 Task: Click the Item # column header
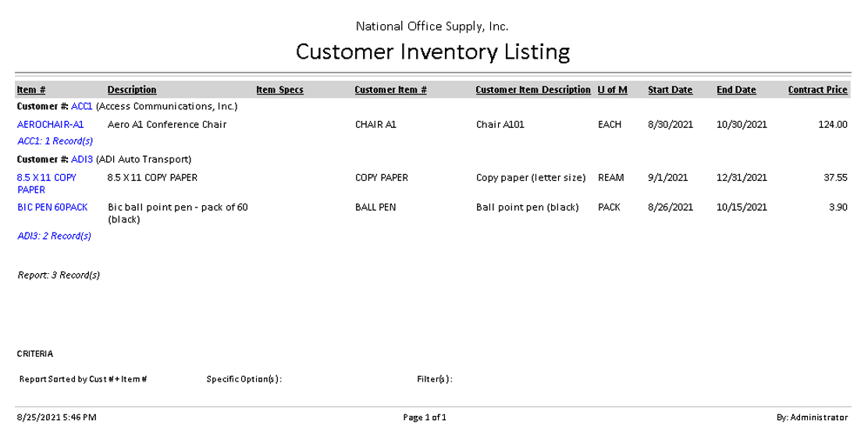(31, 90)
